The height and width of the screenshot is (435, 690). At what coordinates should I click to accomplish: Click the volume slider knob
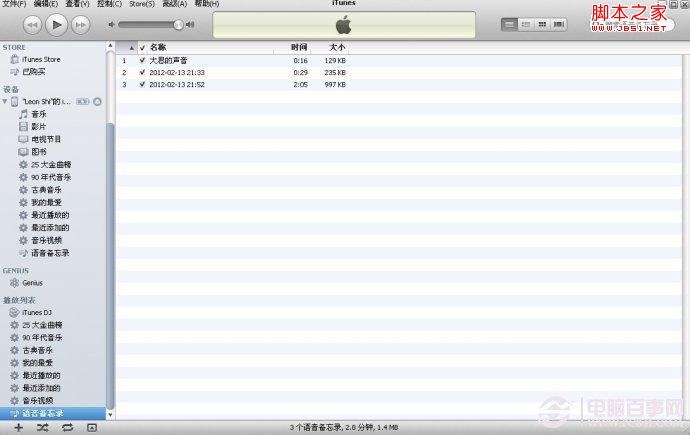(x=178, y=25)
